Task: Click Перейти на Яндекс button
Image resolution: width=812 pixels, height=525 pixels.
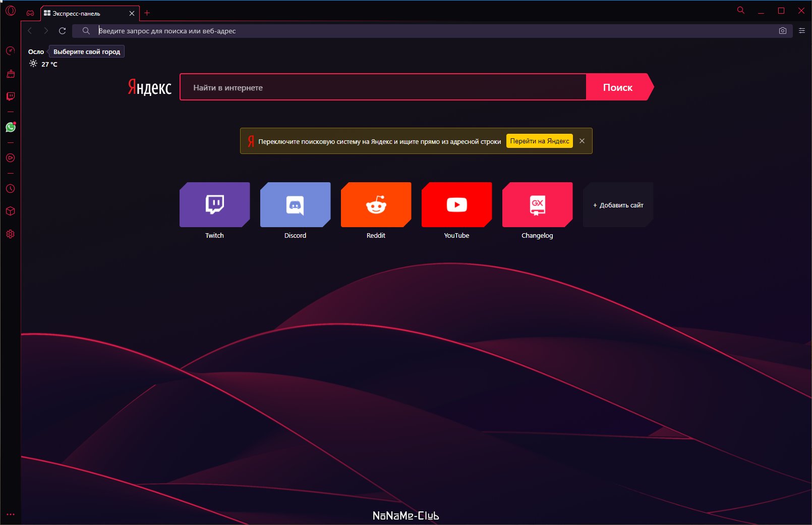Action: click(x=540, y=141)
